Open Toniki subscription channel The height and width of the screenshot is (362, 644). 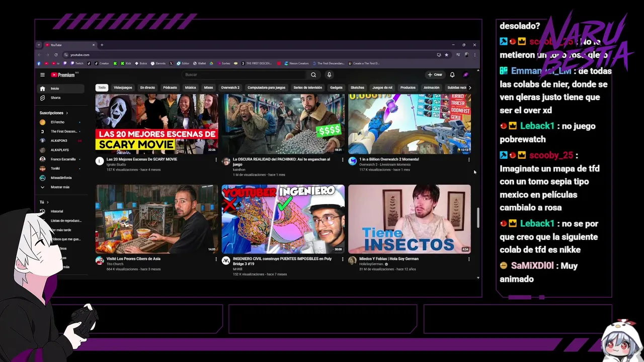click(61, 168)
